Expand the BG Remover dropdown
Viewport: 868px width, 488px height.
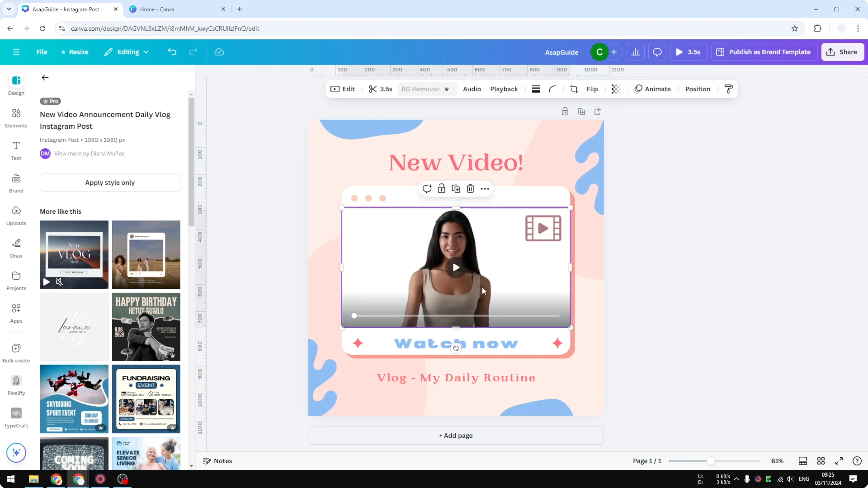(447, 89)
